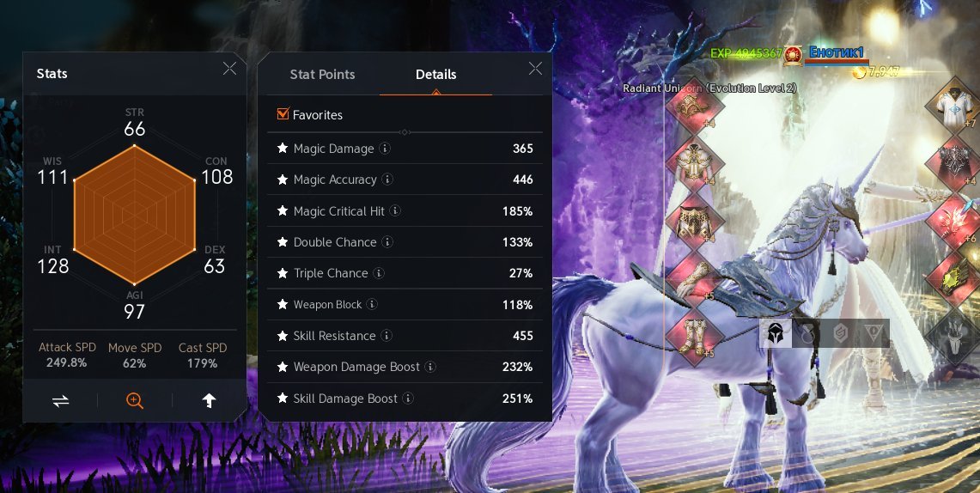Toggle favorite star for Magic Accuracy
The height and width of the screenshot is (493, 980).
click(x=283, y=180)
